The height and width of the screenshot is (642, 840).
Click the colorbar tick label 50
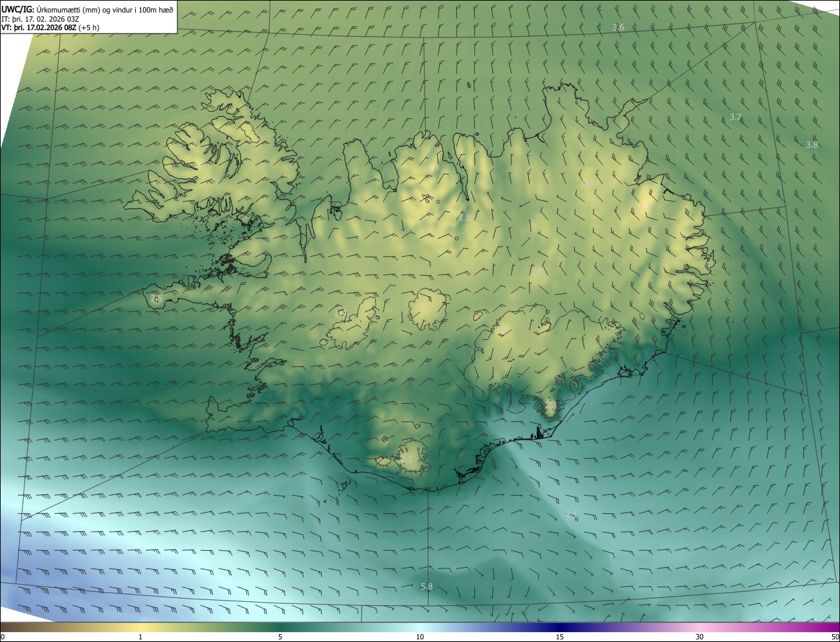[x=835, y=637]
